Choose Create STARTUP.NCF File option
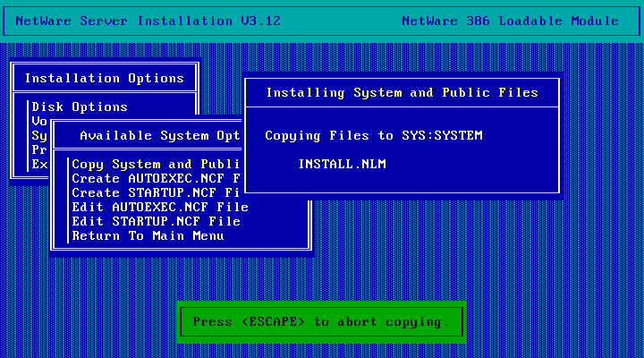This screenshot has width=644, height=358. [x=156, y=192]
